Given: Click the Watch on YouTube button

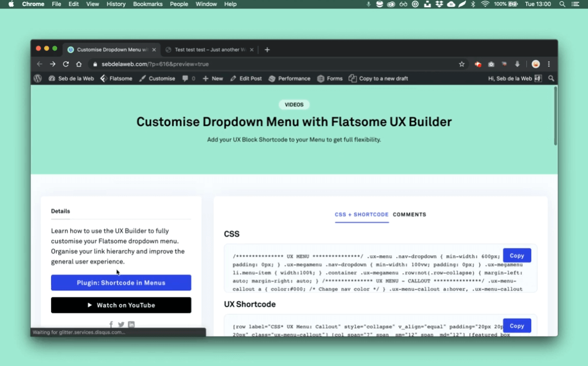Looking at the screenshot, I should (x=121, y=305).
